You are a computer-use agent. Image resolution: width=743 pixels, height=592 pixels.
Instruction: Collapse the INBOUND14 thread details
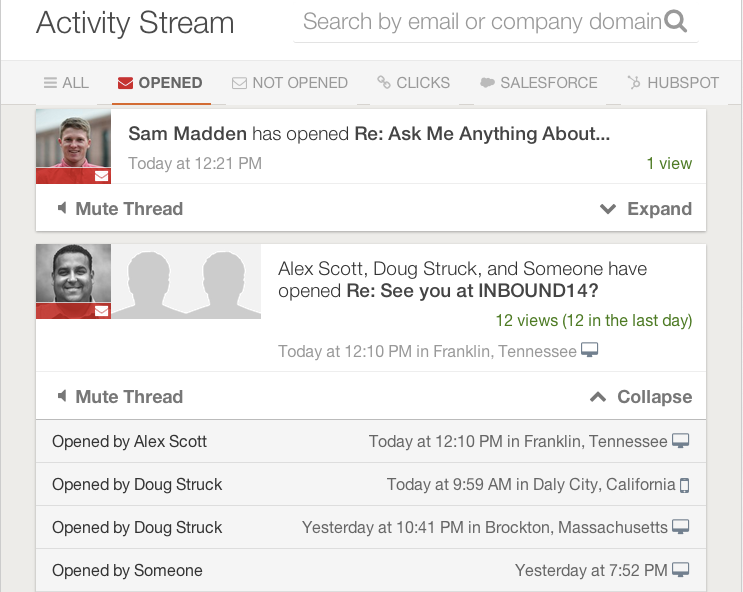coord(641,397)
